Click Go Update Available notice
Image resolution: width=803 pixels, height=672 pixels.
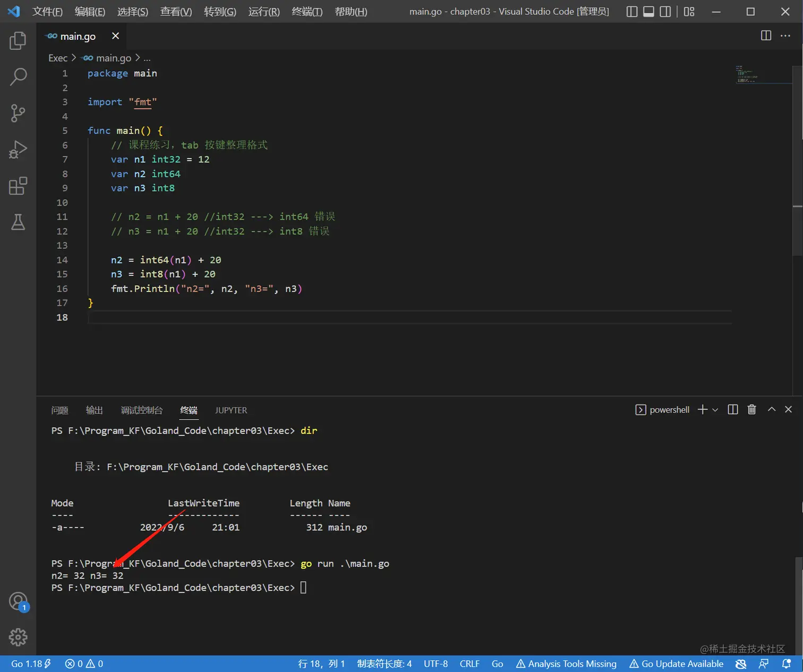click(x=676, y=664)
